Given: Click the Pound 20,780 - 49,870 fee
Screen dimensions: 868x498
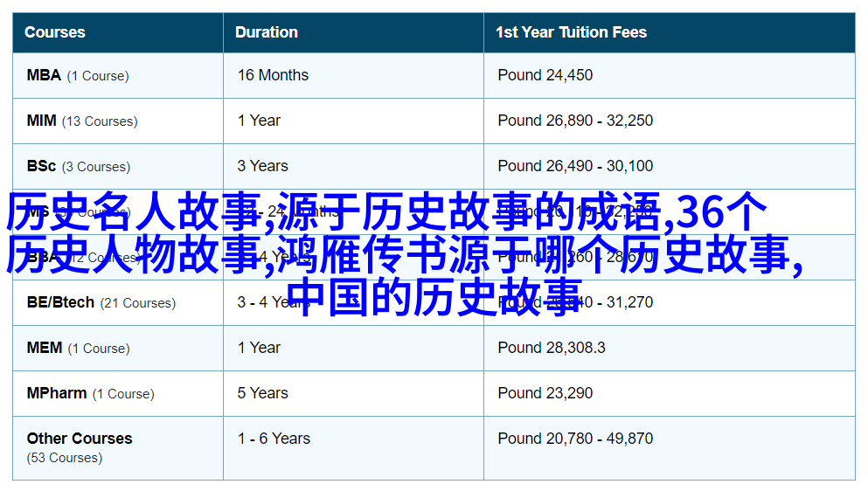Looking at the screenshot, I should [575, 439].
